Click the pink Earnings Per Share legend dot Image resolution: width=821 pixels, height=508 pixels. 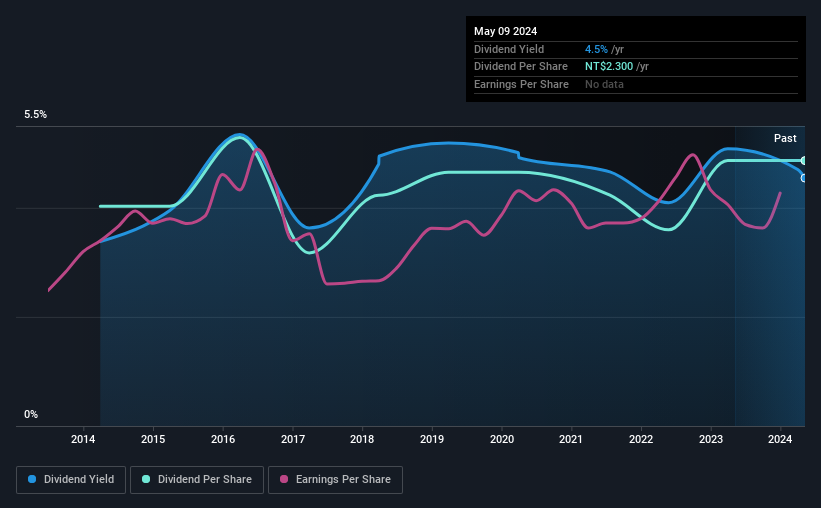tap(284, 479)
